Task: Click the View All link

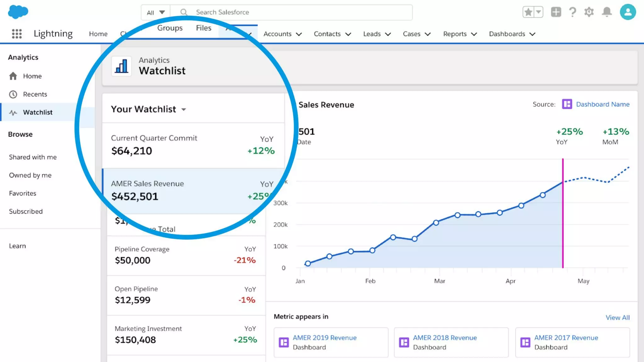Action: (617, 317)
